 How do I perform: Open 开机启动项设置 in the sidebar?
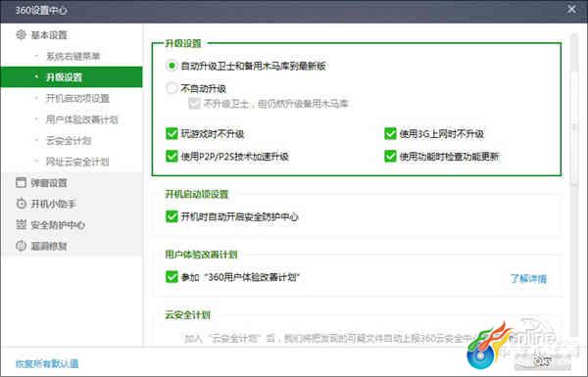(77, 98)
